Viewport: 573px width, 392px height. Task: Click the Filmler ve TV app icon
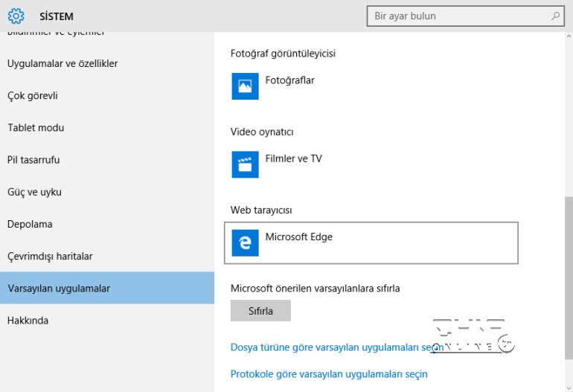coord(246,164)
